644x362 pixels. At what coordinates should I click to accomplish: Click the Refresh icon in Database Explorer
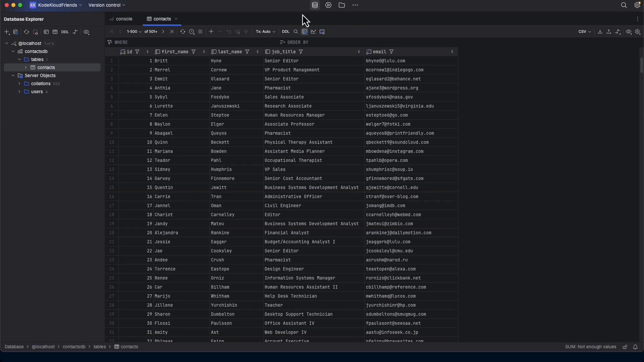26,32
